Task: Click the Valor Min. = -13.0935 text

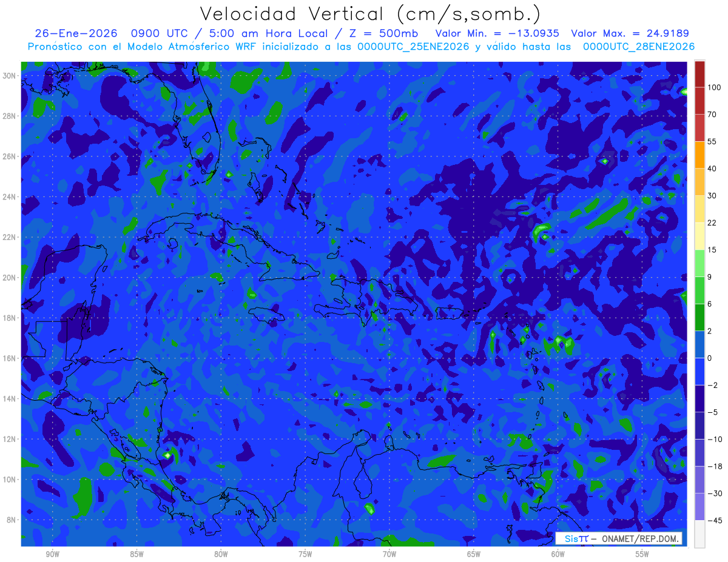Action: [497, 33]
